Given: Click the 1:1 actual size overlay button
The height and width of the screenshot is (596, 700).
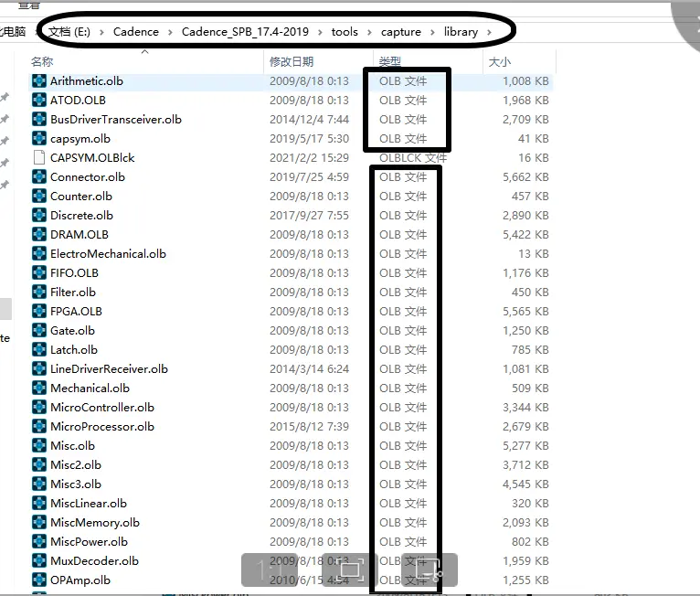Looking at the screenshot, I should [x=270, y=570].
